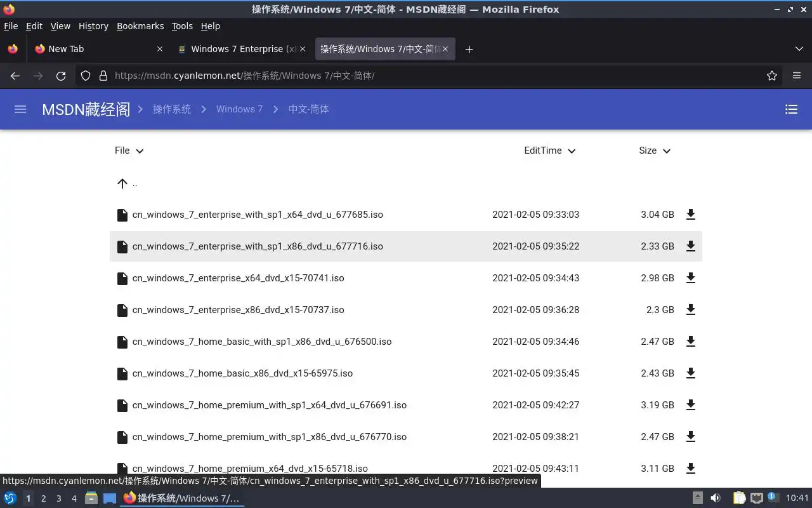Sort by Size column dropdown

655,150
